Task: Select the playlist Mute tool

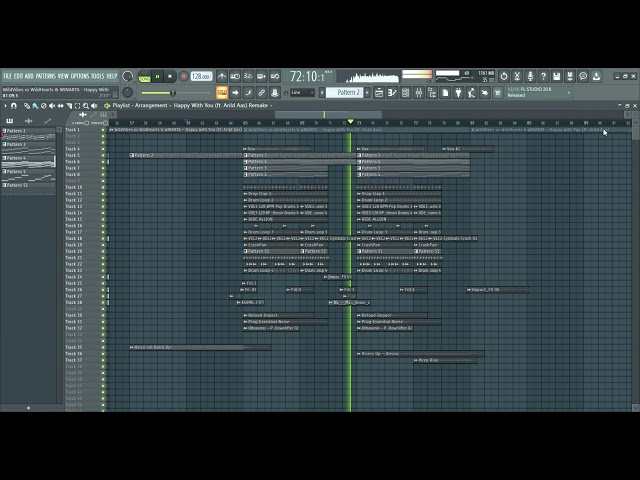Action: (x=52, y=106)
